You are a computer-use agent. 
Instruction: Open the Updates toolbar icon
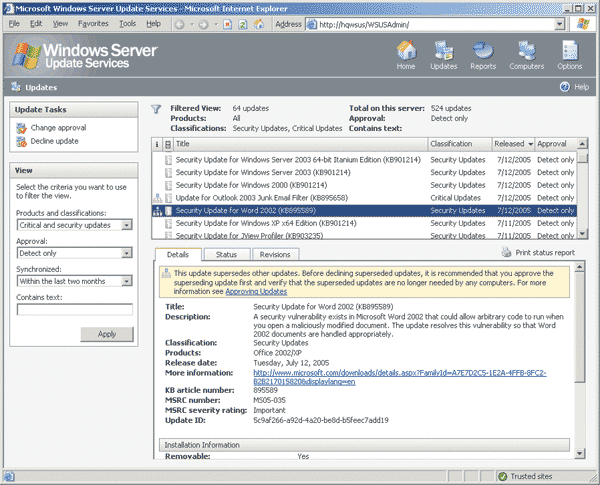click(x=444, y=51)
